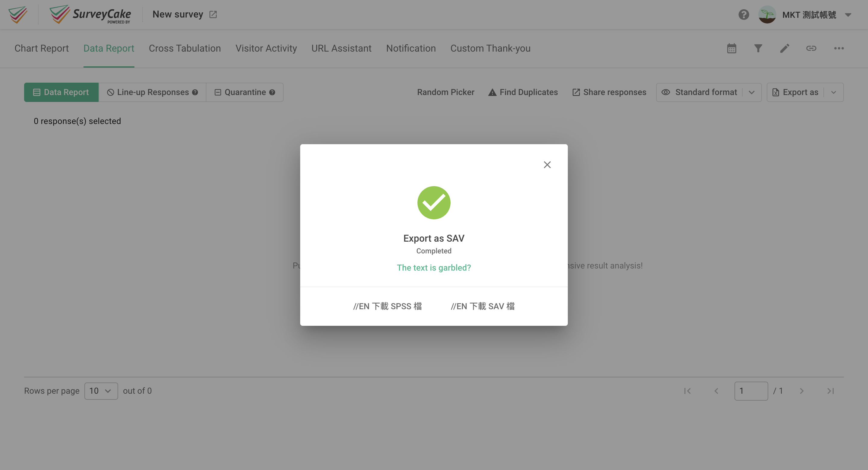Switch to the Cross Tabulation tab

[185, 48]
